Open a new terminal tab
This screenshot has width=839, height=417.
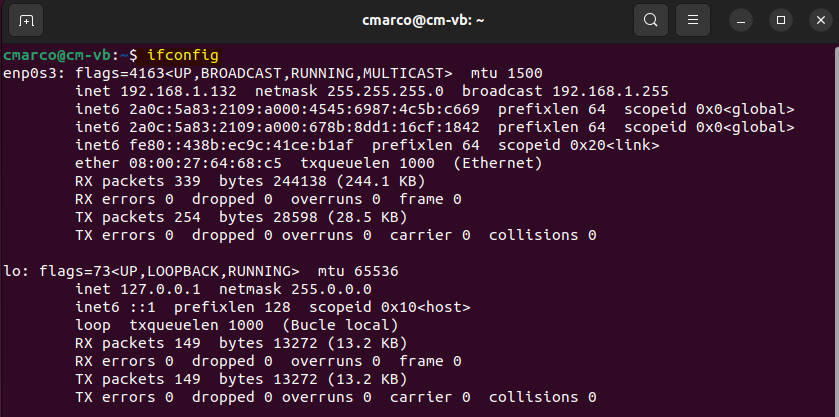tap(26, 20)
